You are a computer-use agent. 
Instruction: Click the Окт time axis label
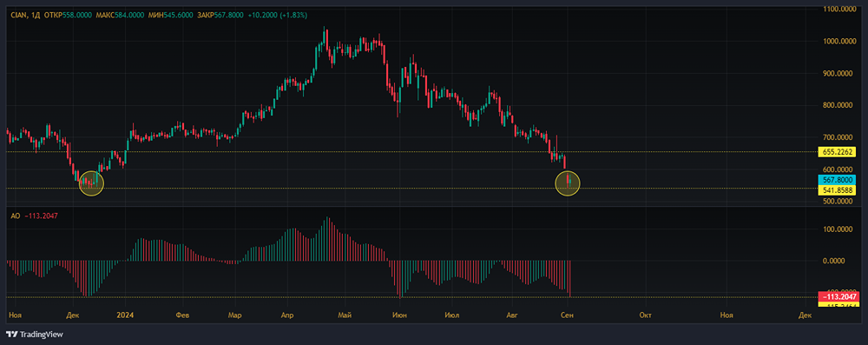point(645,315)
